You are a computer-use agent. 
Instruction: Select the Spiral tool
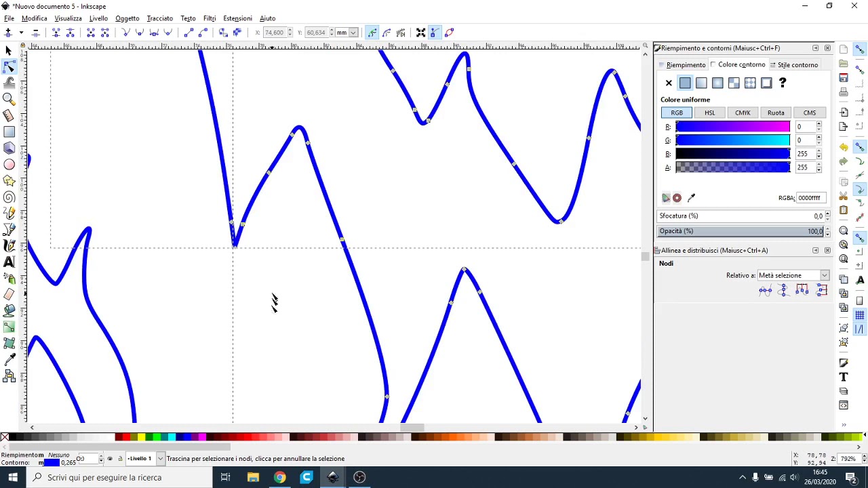pyautogui.click(x=9, y=197)
